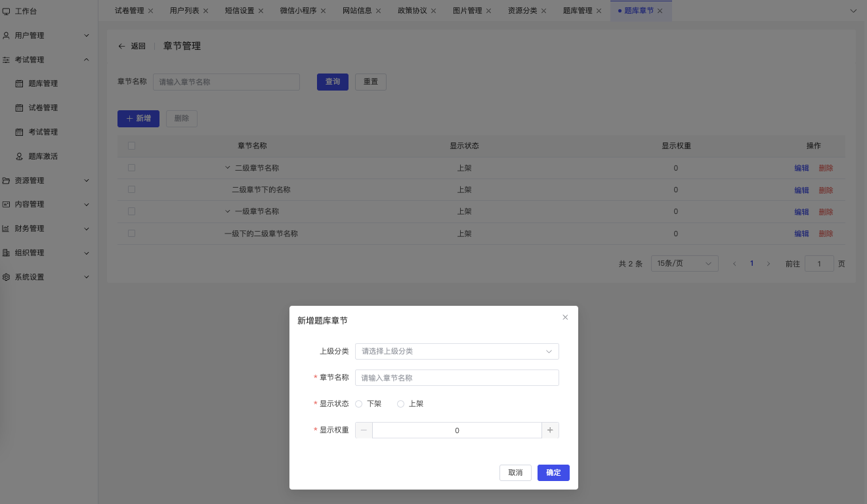867x504 pixels.
Task: Select the 上架 radio option in the dialog
Action: pos(400,404)
